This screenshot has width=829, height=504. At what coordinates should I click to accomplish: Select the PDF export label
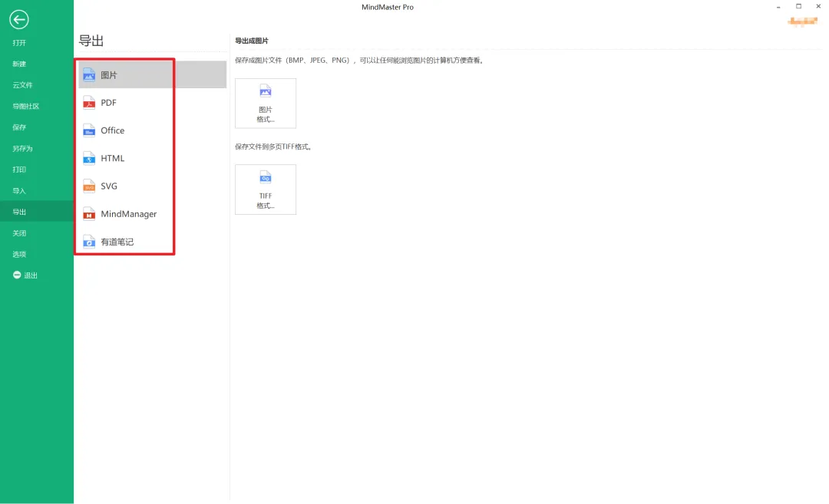[x=108, y=103]
